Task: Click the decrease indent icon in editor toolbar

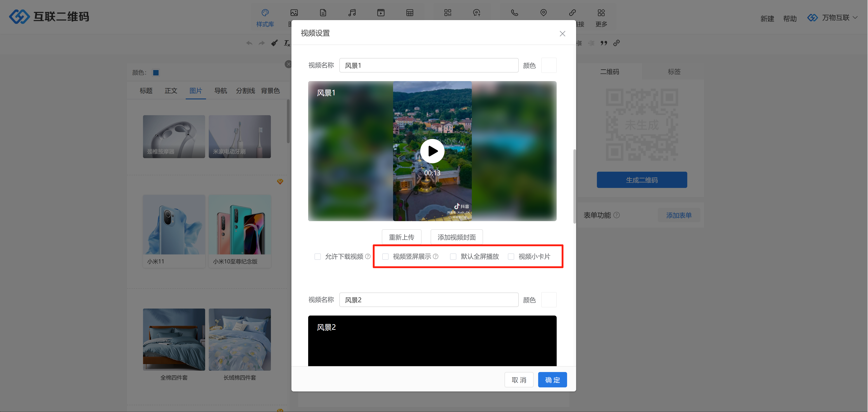Action: tap(591, 43)
